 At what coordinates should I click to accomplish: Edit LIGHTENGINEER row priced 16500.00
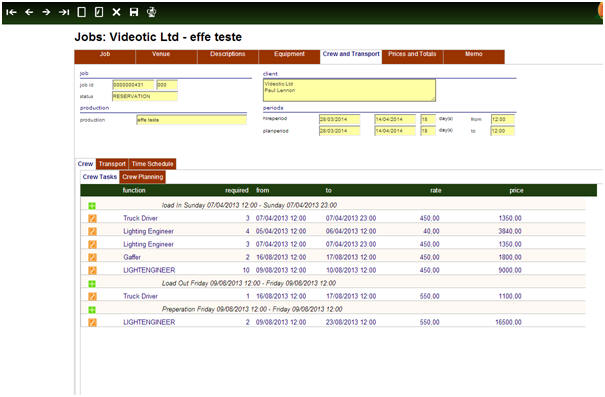click(92, 323)
